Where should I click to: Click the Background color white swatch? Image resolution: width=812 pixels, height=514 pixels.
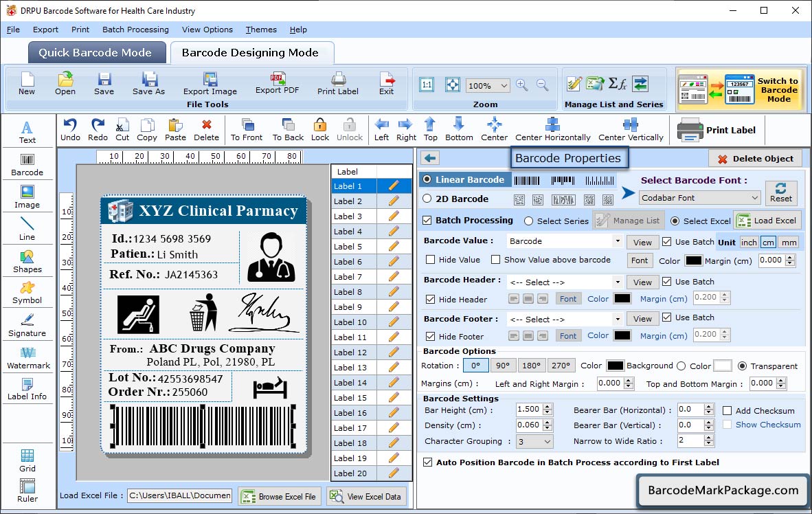[723, 366]
